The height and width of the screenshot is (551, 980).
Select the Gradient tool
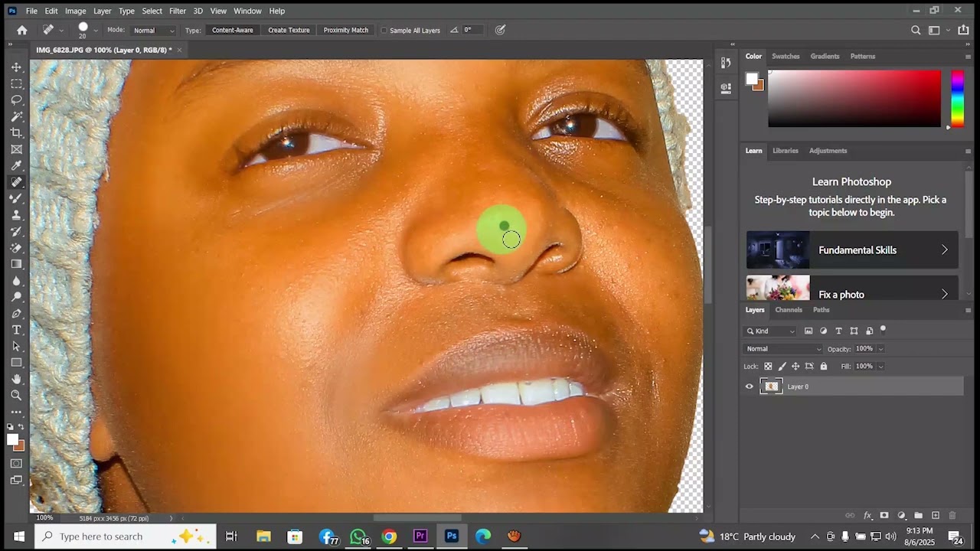point(16,264)
